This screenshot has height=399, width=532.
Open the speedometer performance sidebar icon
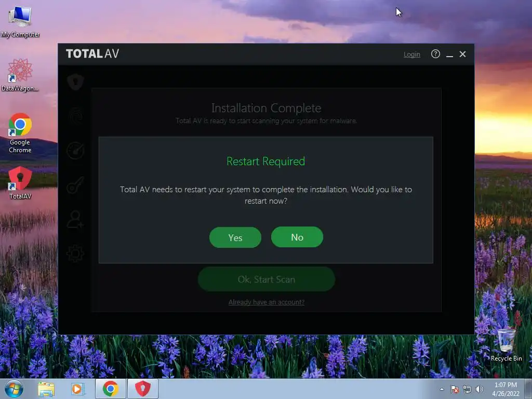pyautogui.click(x=75, y=150)
